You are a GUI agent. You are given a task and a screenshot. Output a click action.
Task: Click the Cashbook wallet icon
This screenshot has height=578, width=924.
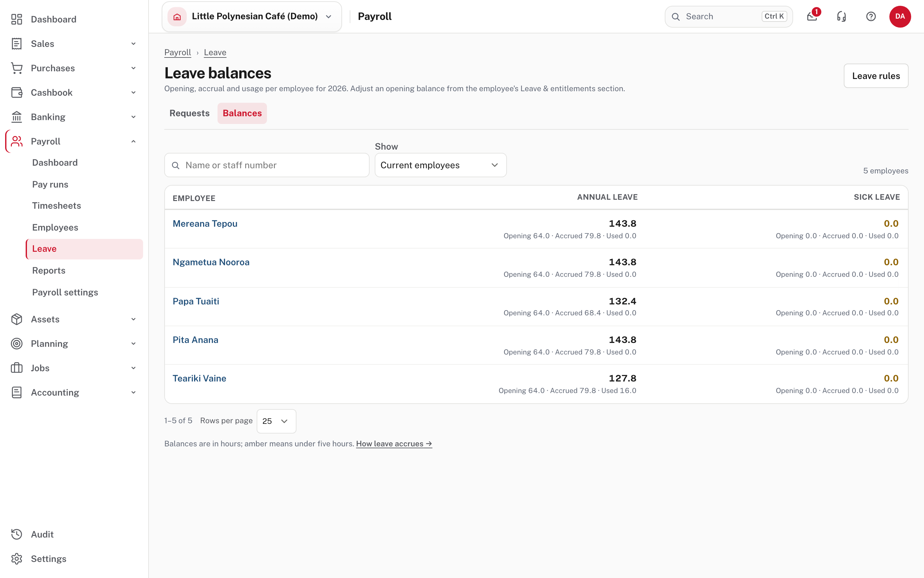pyautogui.click(x=16, y=92)
